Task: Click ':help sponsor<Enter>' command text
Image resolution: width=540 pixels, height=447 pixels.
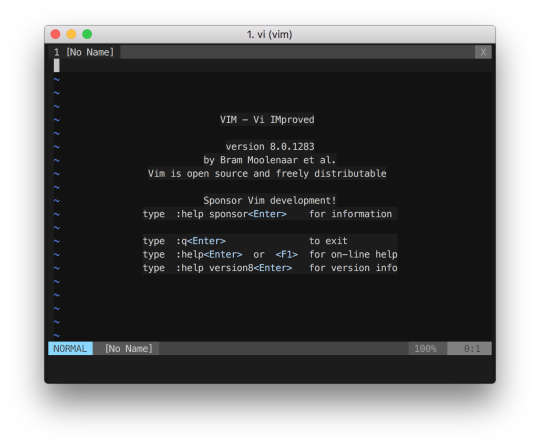Action: pyautogui.click(x=231, y=214)
